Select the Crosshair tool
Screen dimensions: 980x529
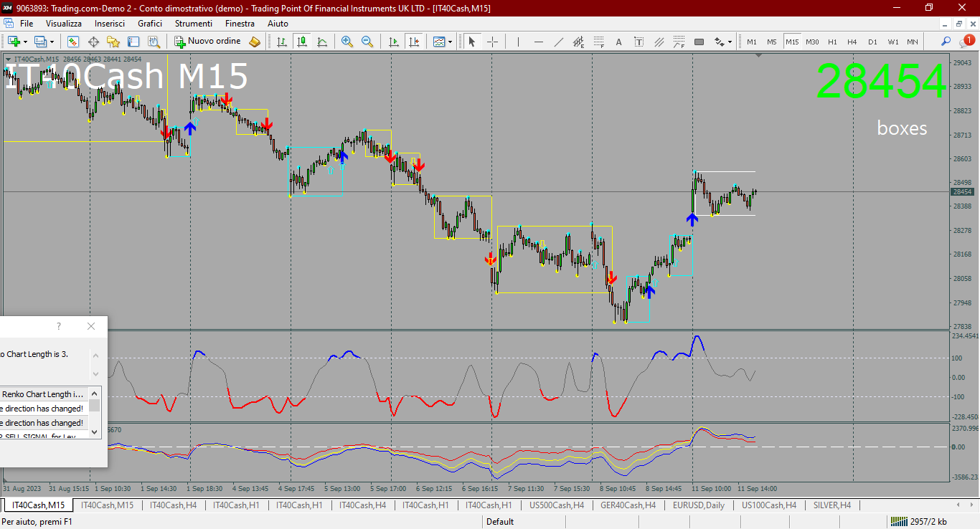pyautogui.click(x=492, y=42)
